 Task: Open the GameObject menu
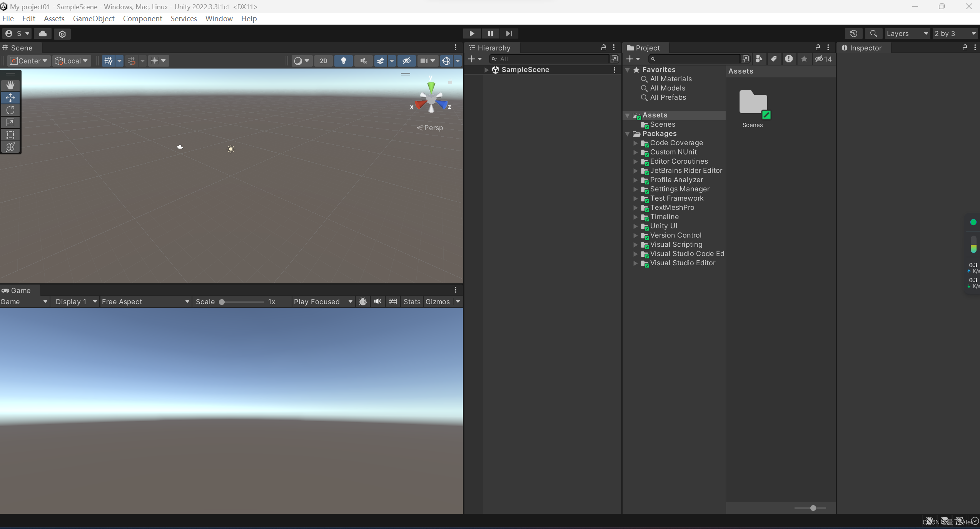point(93,18)
